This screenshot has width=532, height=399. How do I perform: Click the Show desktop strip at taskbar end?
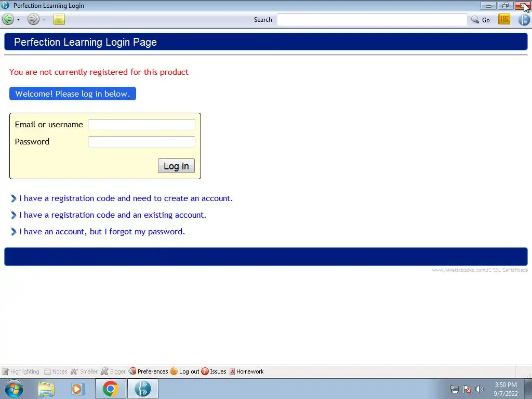tap(528, 389)
